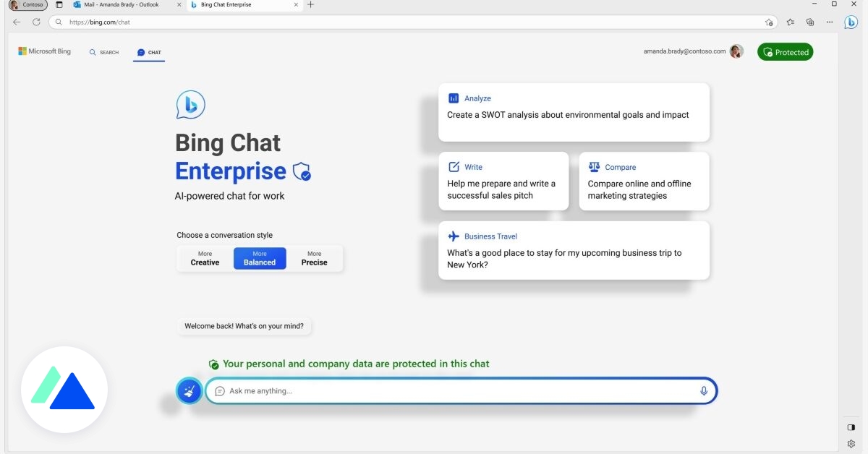
Task: Select the More Creative conversation style
Action: click(x=204, y=258)
